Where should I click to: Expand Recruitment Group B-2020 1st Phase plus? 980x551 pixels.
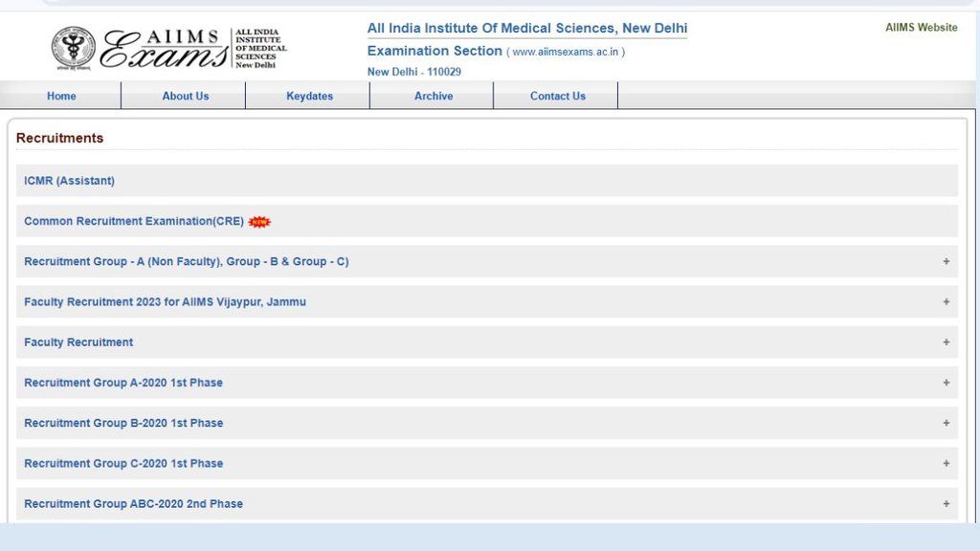946,423
